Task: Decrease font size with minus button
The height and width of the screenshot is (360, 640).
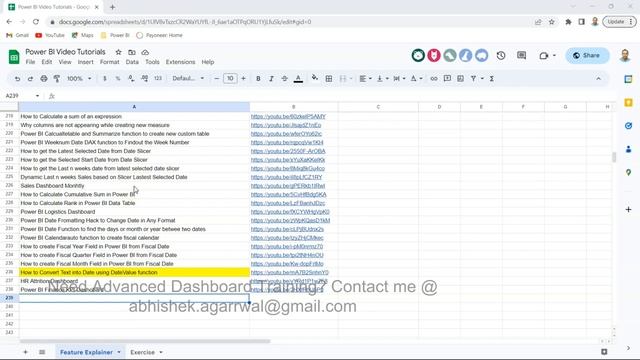Action: pos(217,78)
